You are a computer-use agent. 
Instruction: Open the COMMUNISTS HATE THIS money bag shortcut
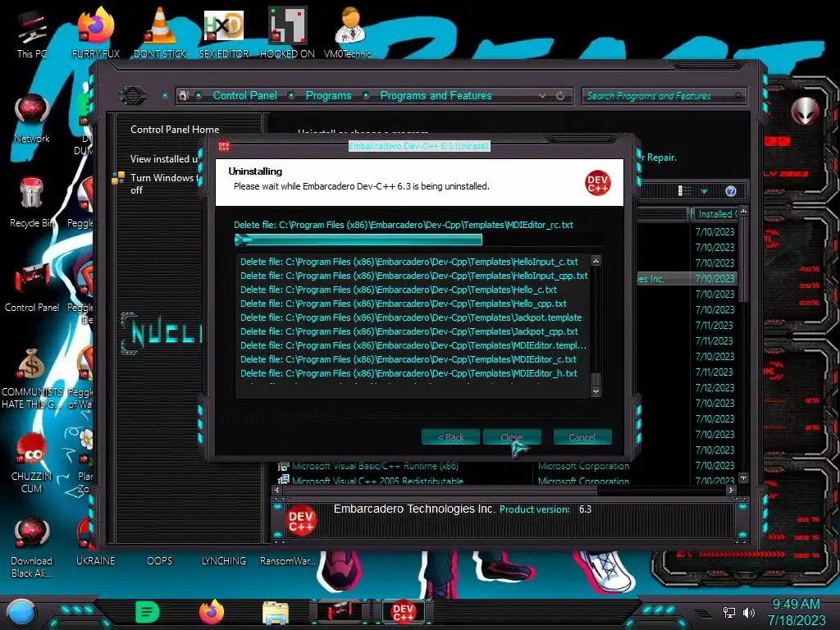32,378
